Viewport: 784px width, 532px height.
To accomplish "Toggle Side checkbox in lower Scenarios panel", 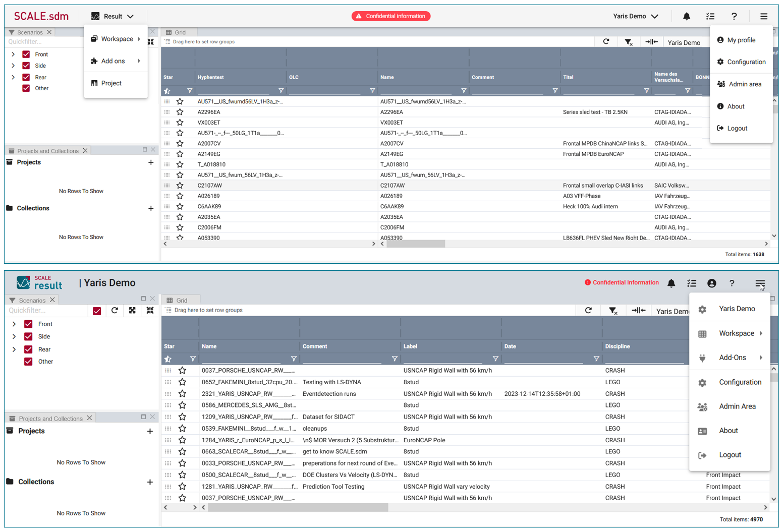I will coord(28,337).
